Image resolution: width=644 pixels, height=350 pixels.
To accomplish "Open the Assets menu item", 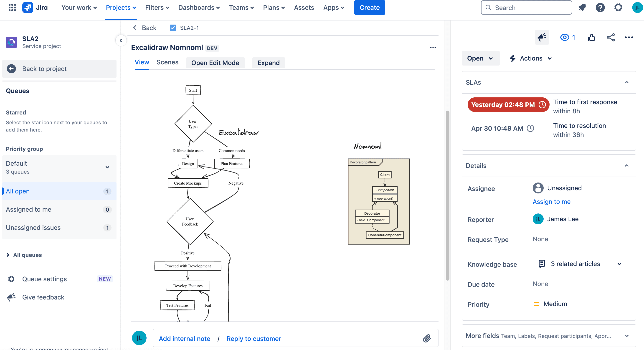I will 304,8.
